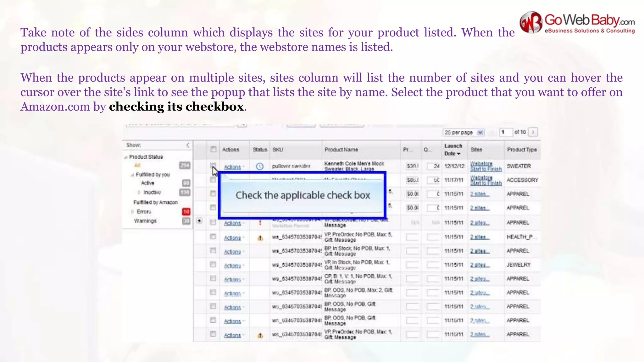Check box for VP PreOrder Max 1 row
644x362 pixels.
(213, 334)
